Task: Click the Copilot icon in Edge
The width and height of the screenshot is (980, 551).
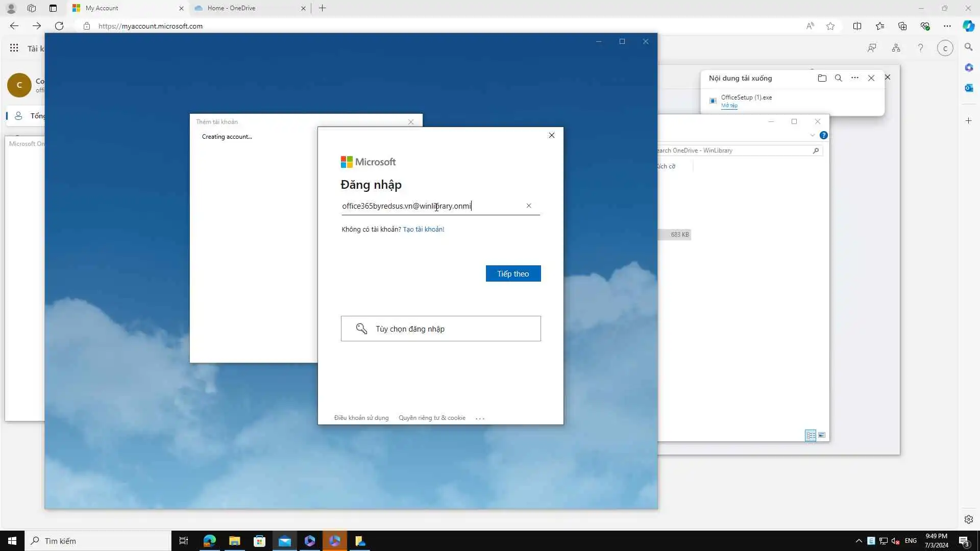Action: tap(968, 26)
